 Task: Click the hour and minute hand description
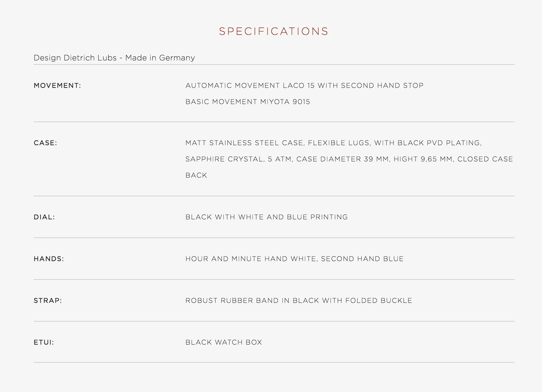tap(294, 259)
